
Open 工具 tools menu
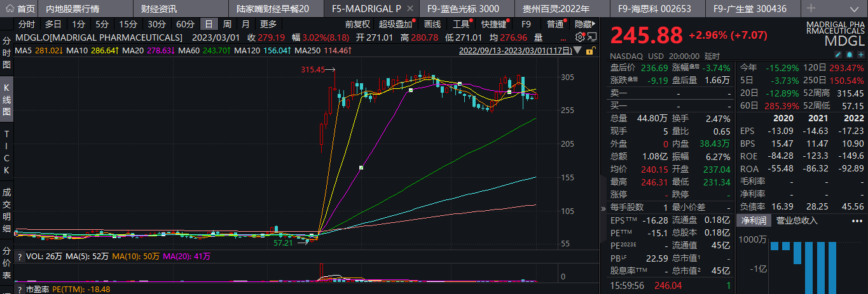tap(462, 24)
